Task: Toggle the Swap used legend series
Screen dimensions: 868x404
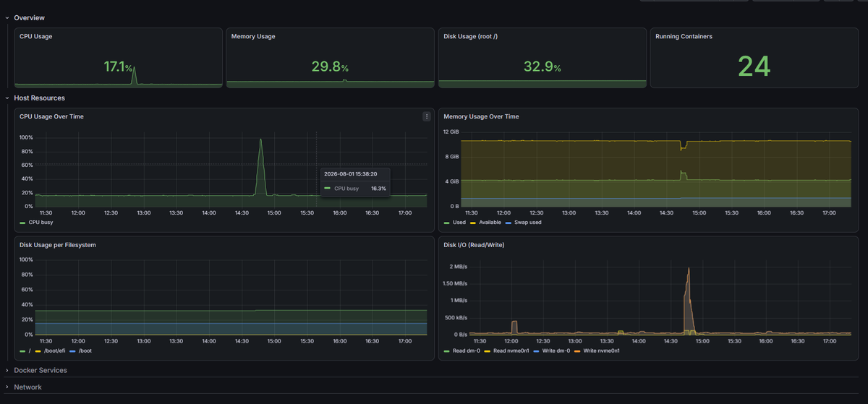Action: pos(528,223)
